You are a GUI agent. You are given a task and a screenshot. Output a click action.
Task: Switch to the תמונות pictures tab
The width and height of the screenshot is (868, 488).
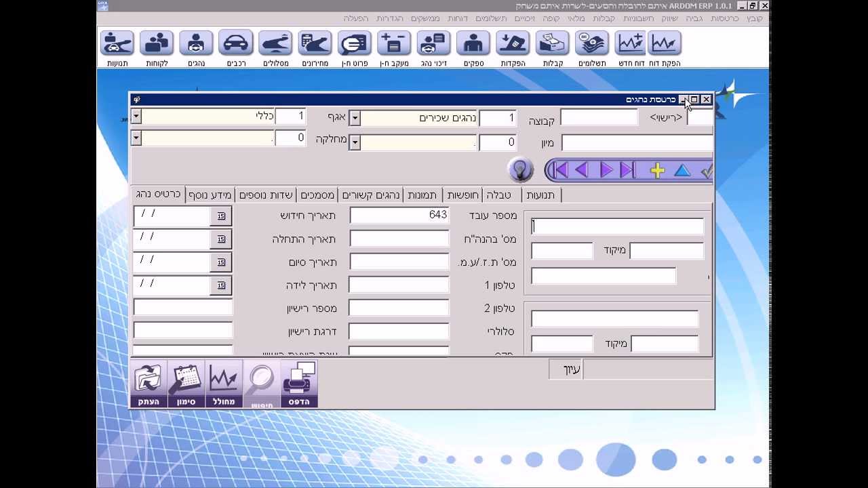pos(422,195)
